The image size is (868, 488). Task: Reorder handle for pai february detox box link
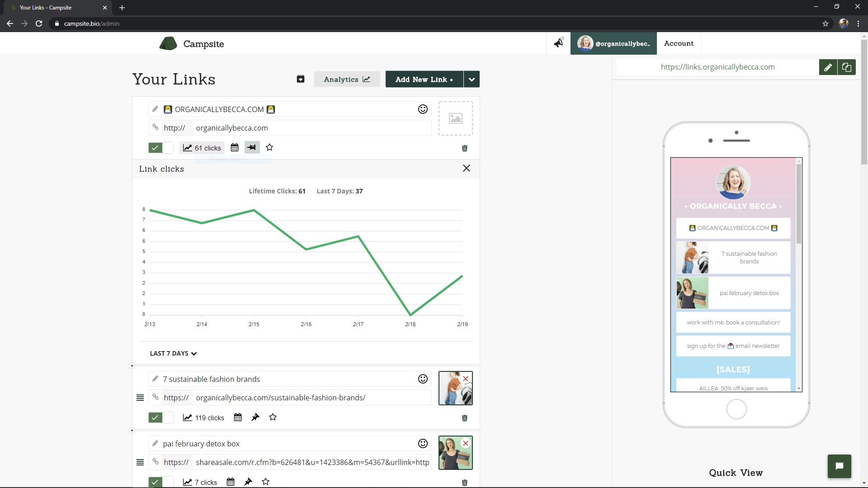[140, 462]
